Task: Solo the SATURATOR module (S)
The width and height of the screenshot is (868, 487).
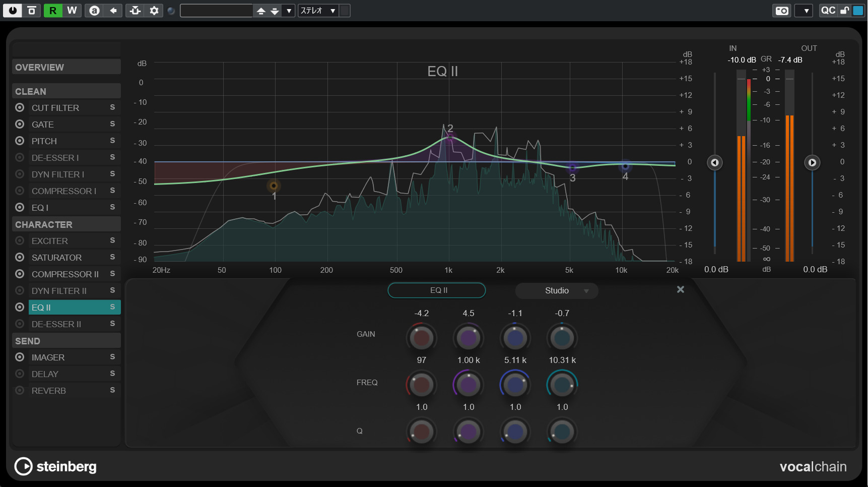Action: 112,257
